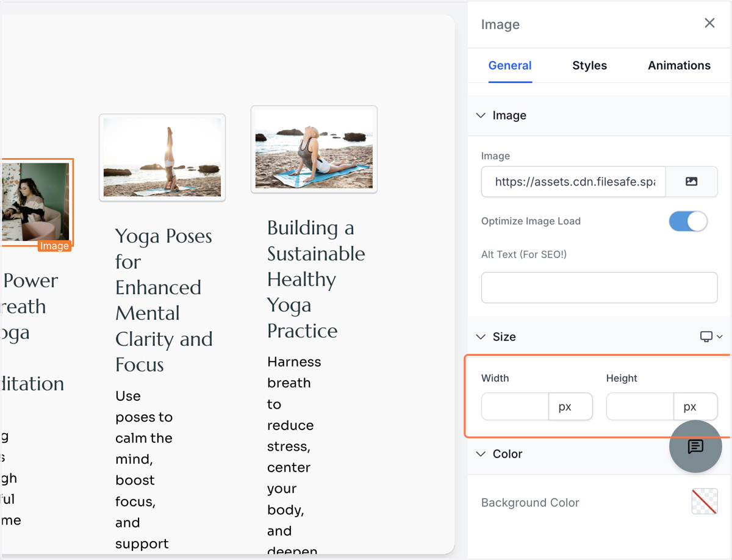This screenshot has height=560, width=732.
Task: Click the orange Image tag label
Action: click(x=54, y=246)
